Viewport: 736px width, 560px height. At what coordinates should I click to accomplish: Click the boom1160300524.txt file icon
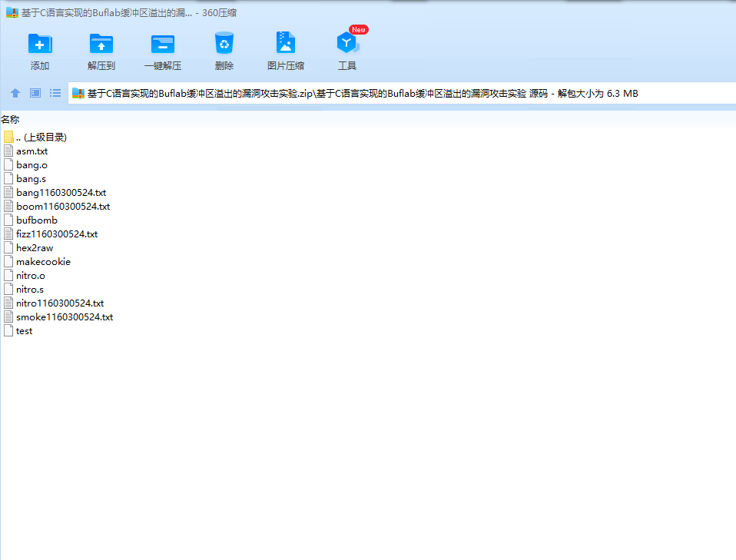[8, 206]
